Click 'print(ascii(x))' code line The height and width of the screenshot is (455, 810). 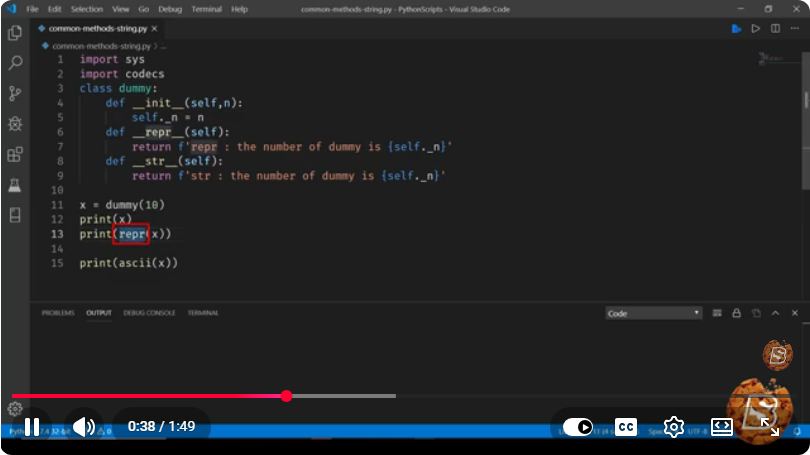click(x=129, y=263)
